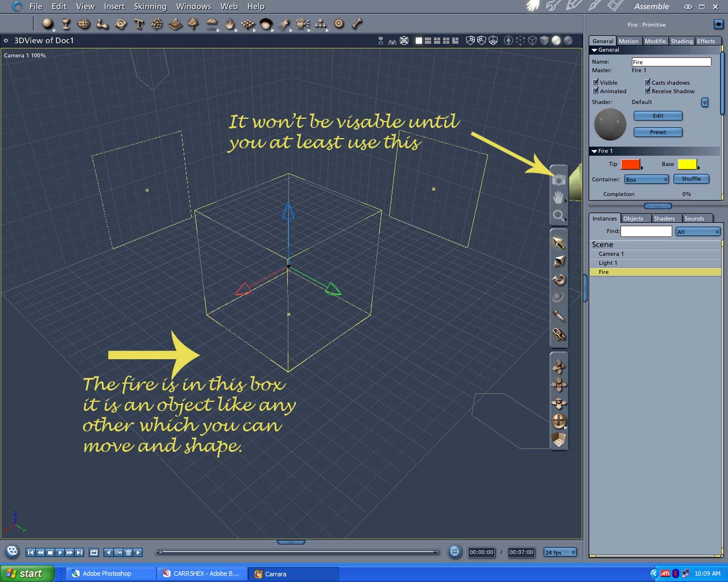Screen dimensions: 728x582
Task: Collapse the Fire 1 section
Action: 595,151
